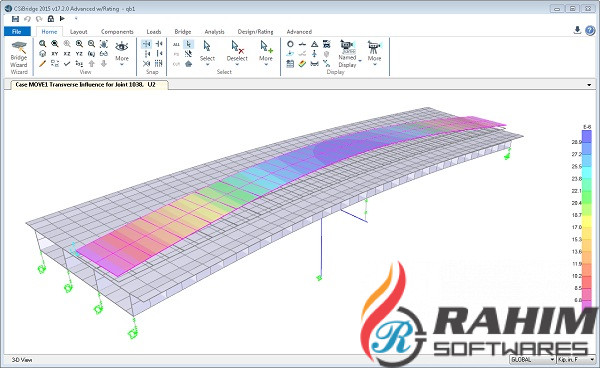Open the Select dropdown
The image size is (600, 368).
(207, 53)
